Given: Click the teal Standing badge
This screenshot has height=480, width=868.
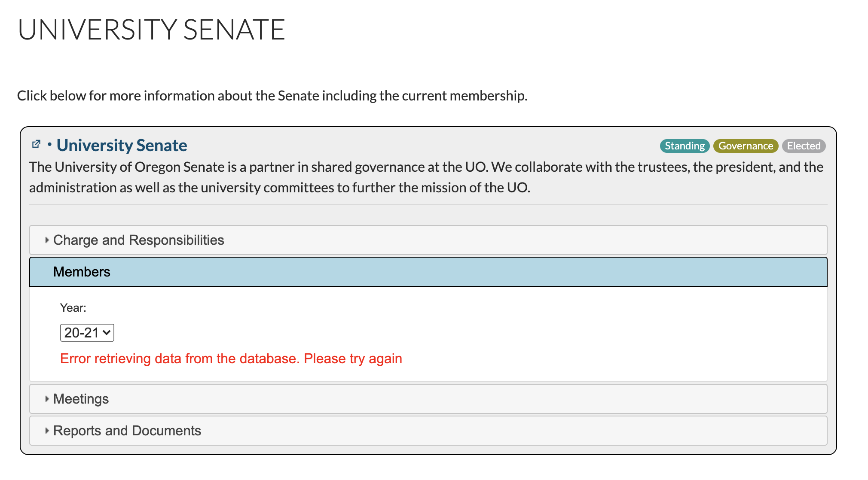Looking at the screenshot, I should pyautogui.click(x=685, y=146).
